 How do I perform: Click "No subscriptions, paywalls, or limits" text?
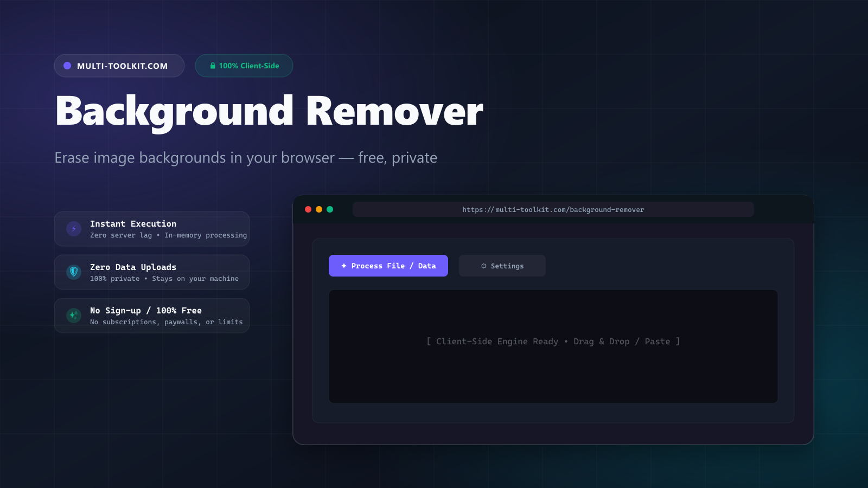click(x=167, y=322)
